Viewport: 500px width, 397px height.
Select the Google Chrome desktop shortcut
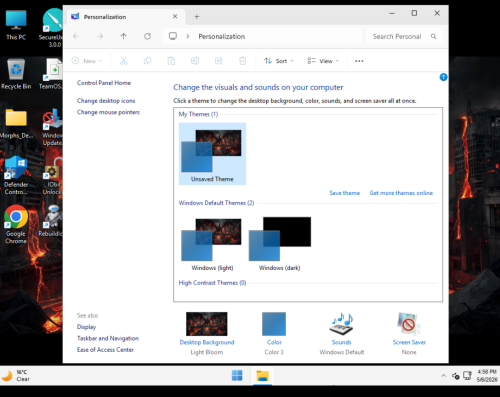click(x=16, y=224)
